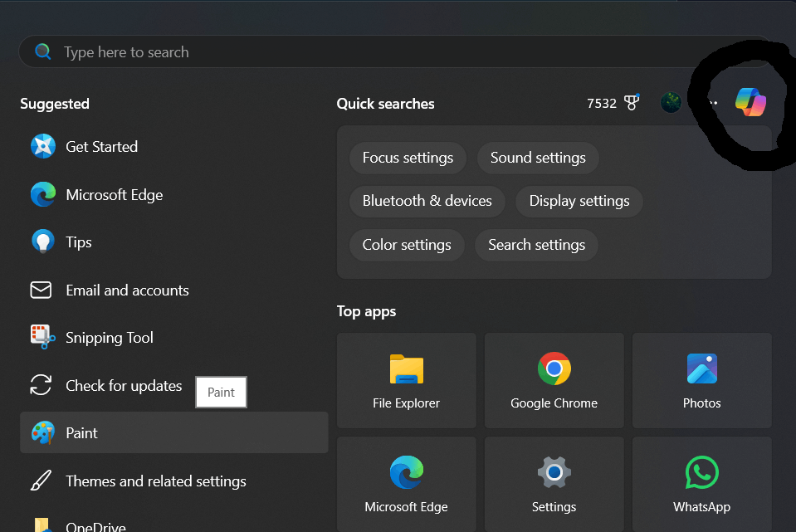796x532 pixels.
Task: Open the Paint palette icon
Action: pos(42,432)
